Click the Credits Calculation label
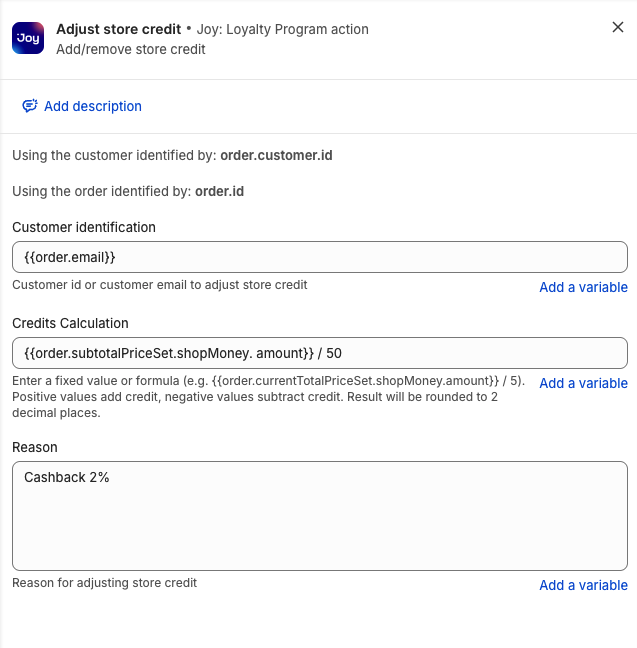Screen dimensions: 637x648 click(x=70, y=323)
